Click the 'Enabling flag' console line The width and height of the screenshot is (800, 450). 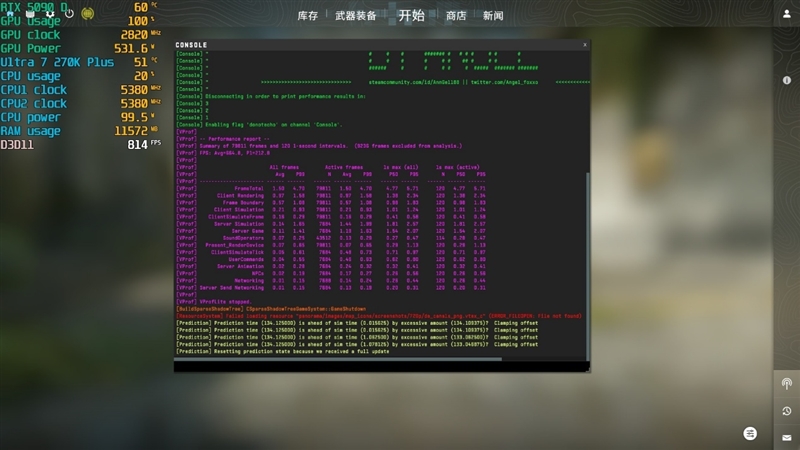tap(260, 124)
